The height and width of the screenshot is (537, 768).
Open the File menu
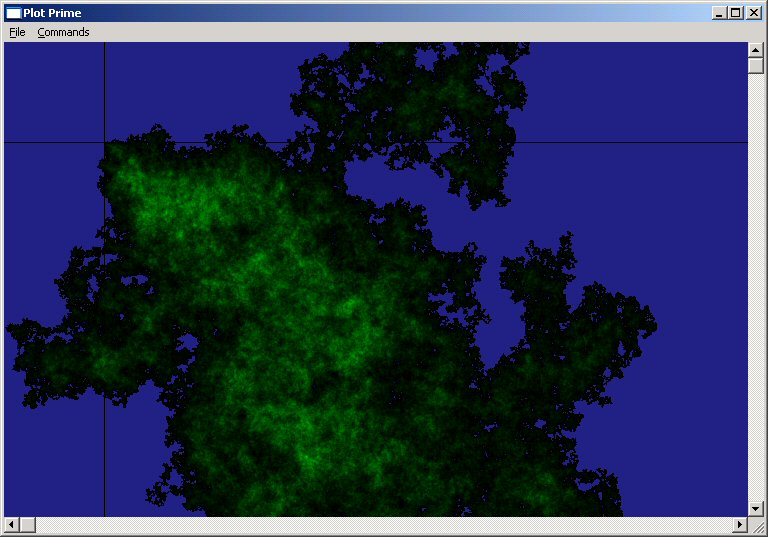[17, 32]
